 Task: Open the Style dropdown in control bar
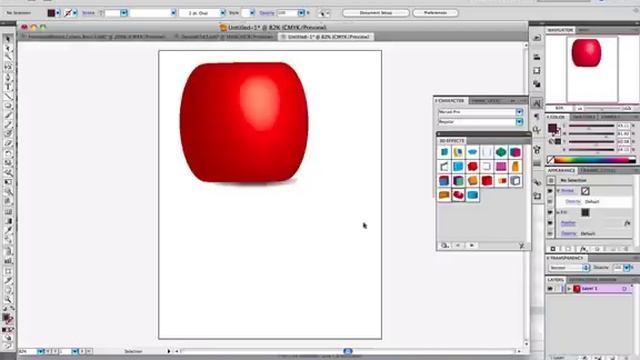(252, 13)
